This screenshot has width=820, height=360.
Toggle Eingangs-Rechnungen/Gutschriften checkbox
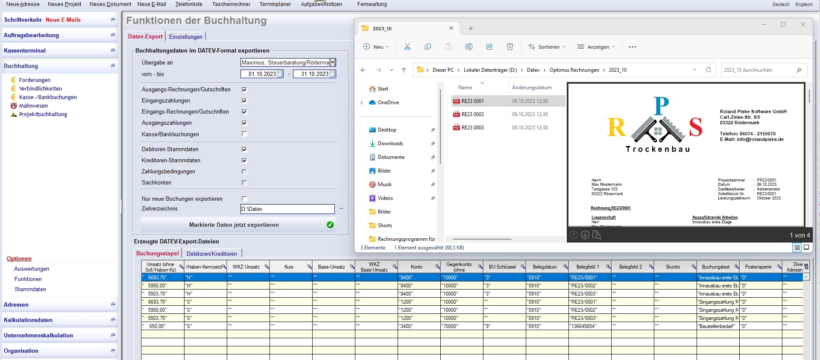(244, 111)
